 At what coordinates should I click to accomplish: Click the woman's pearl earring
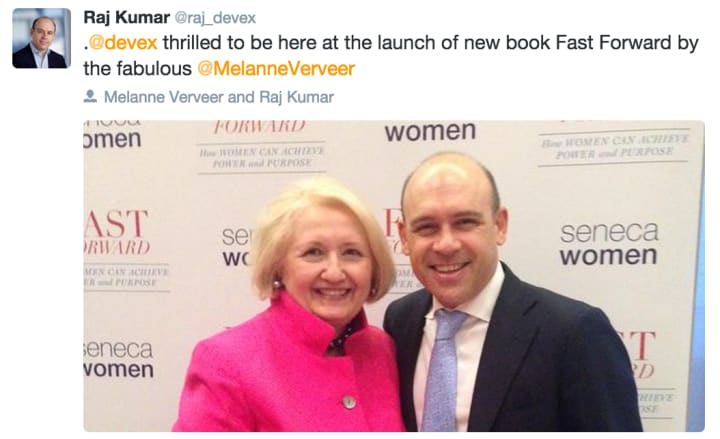(x=276, y=284)
